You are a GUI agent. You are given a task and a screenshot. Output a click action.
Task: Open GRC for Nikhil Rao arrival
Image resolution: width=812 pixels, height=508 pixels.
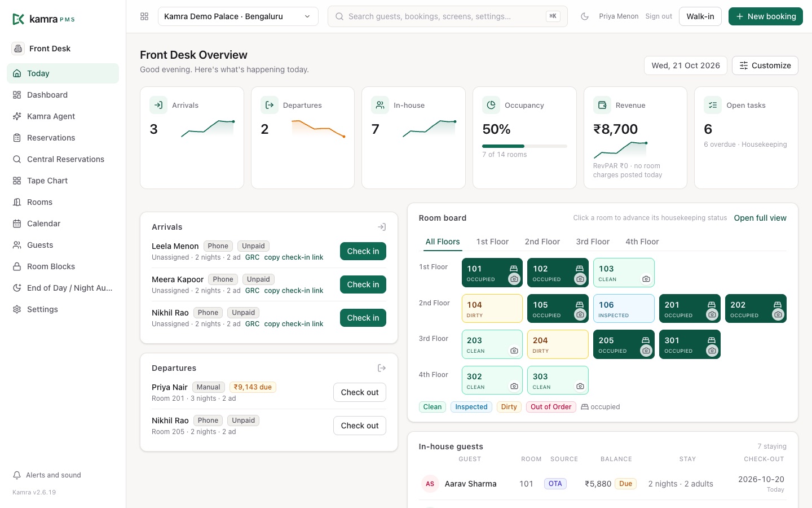(252, 324)
